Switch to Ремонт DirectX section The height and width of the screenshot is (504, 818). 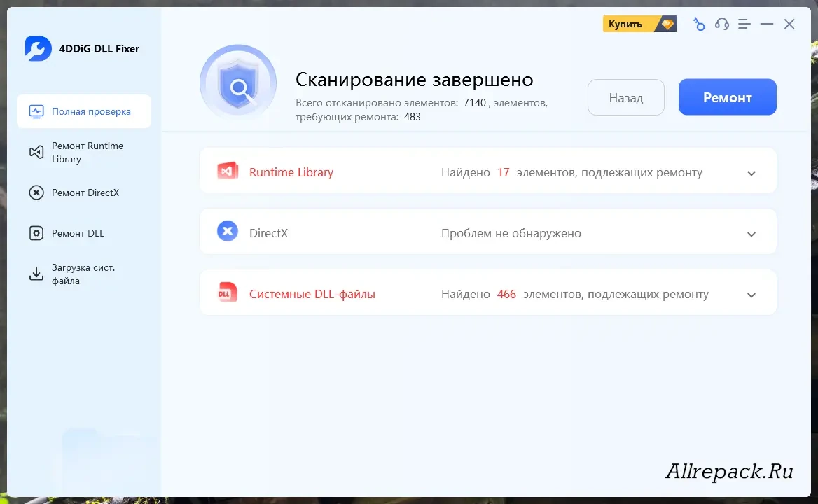point(84,192)
